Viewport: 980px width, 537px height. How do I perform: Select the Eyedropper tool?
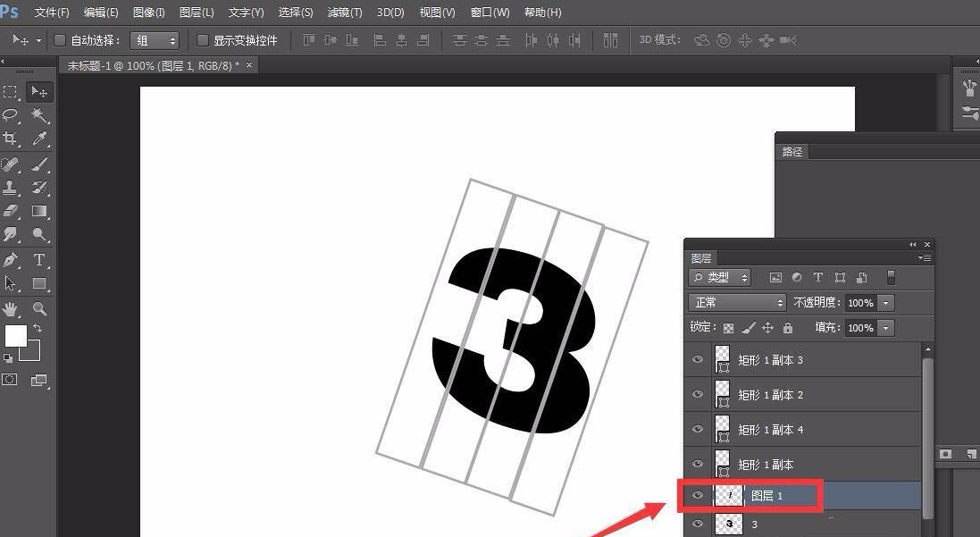(x=38, y=138)
